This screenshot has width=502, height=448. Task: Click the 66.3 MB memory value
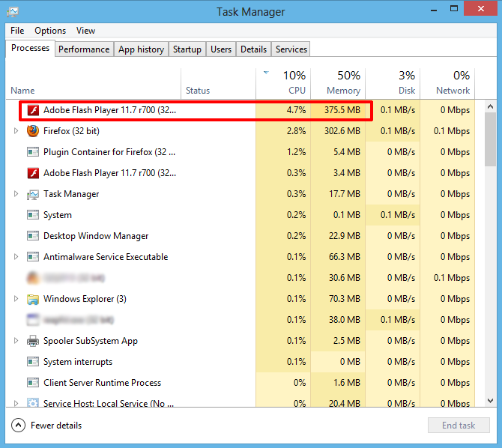pos(345,257)
